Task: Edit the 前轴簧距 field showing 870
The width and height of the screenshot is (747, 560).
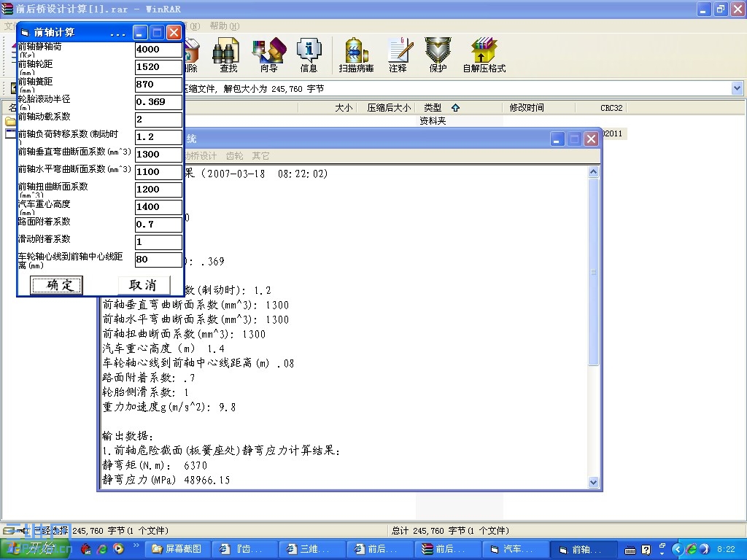Action: 158,85
